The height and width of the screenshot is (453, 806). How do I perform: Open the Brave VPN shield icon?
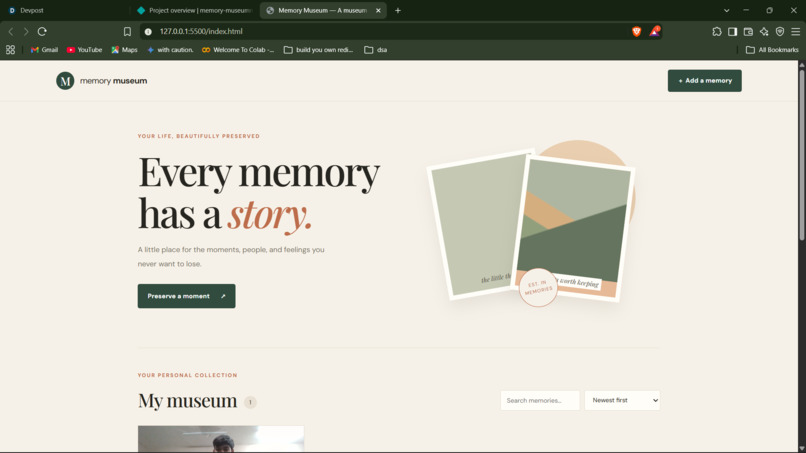[x=780, y=31]
